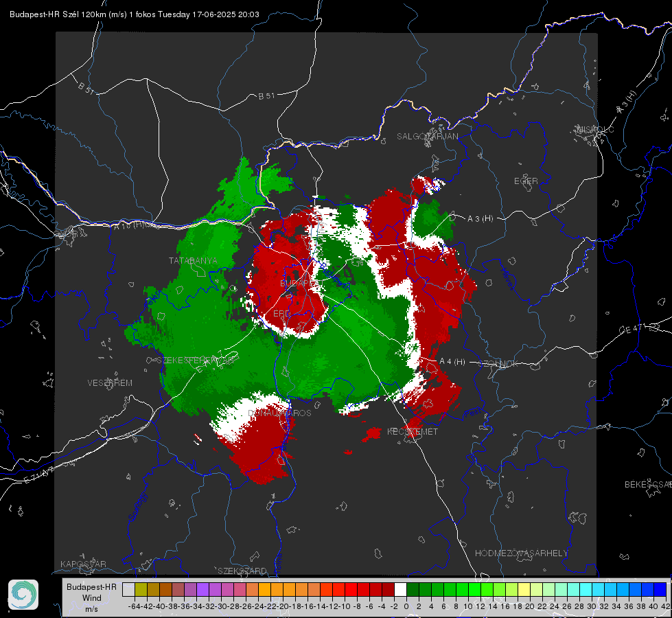Click the blue 'Pest' county label
Viewport: 672px width, 618px height.
click(473, 413)
